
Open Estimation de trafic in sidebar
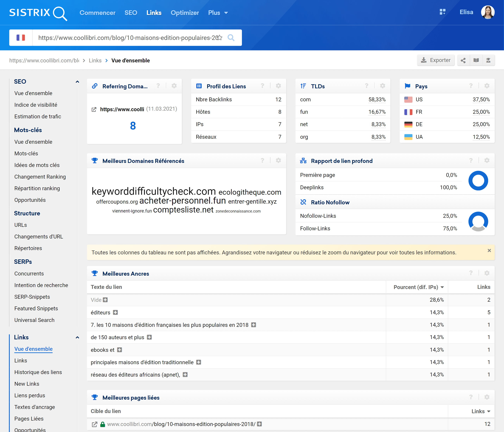click(x=38, y=116)
